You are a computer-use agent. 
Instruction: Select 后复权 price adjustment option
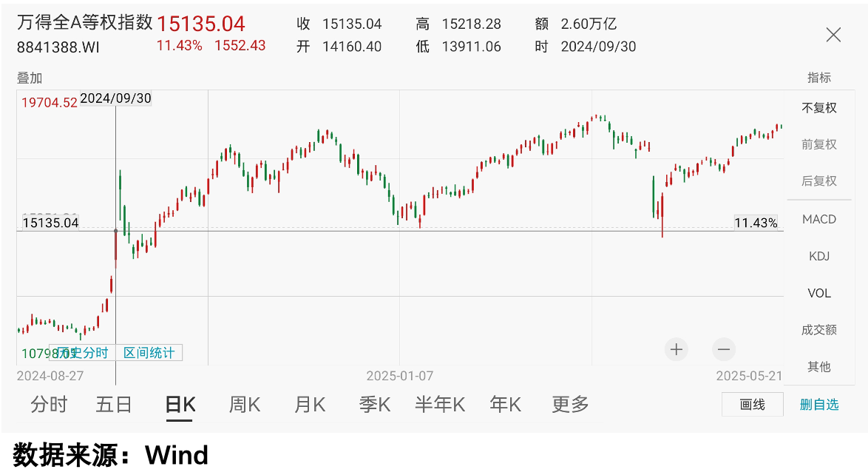coord(819,181)
